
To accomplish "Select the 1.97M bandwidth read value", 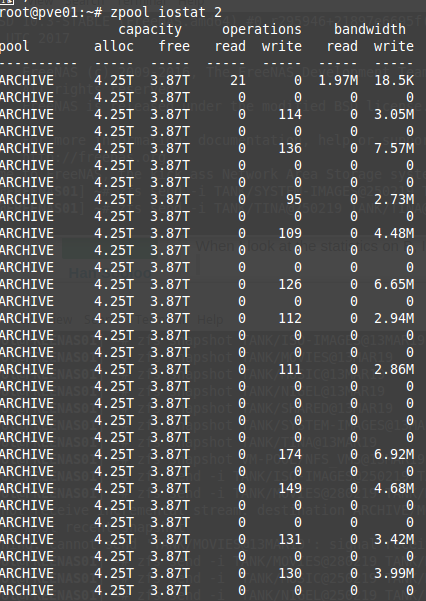I will (339, 80).
